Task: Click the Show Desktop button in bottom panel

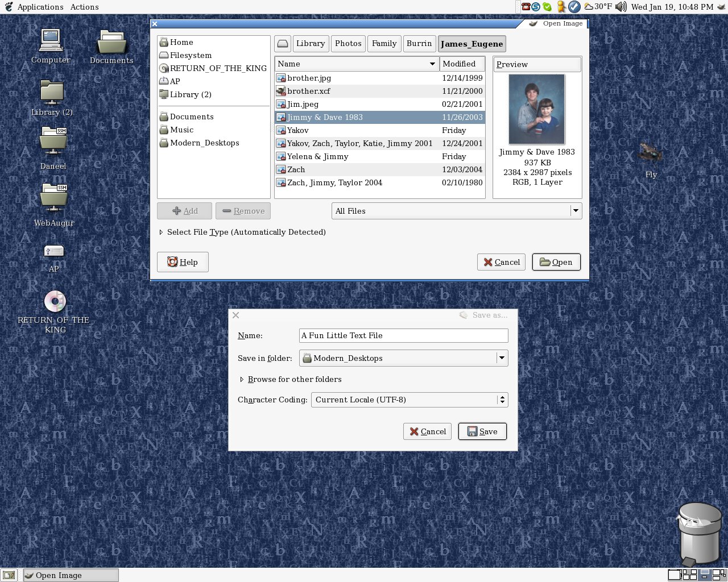Action: point(9,575)
